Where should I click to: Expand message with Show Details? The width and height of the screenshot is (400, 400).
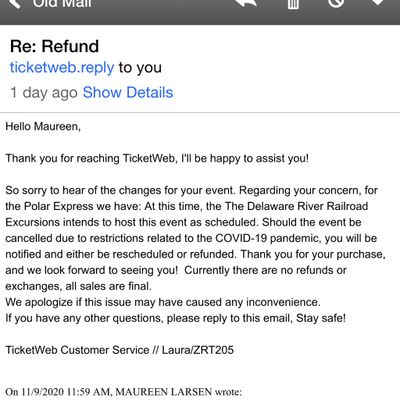(x=128, y=92)
